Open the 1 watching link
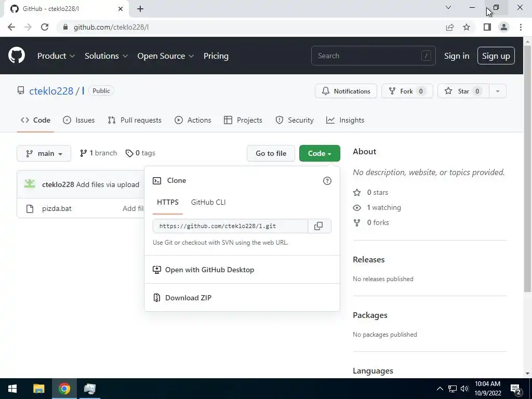The height and width of the screenshot is (399, 532). coord(377,207)
